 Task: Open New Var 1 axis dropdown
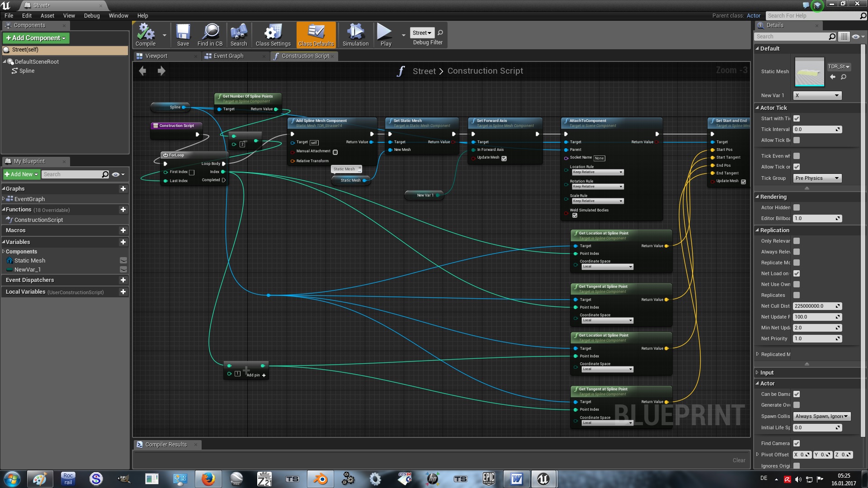pyautogui.click(x=817, y=95)
